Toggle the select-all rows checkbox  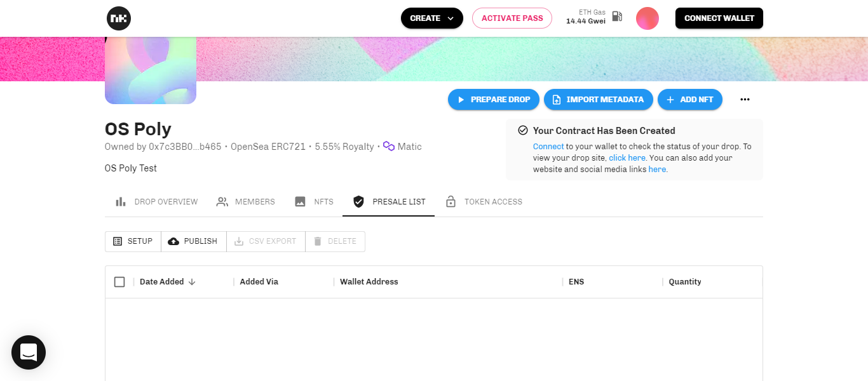click(x=119, y=282)
